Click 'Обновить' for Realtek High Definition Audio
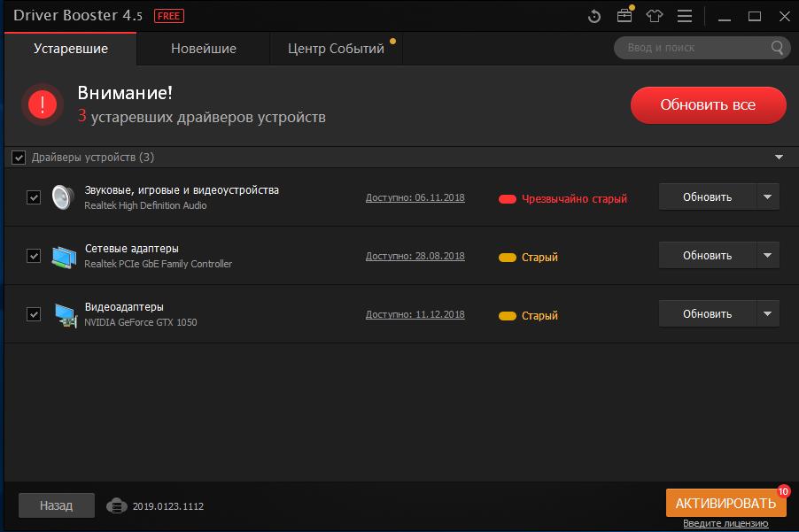 (707, 197)
